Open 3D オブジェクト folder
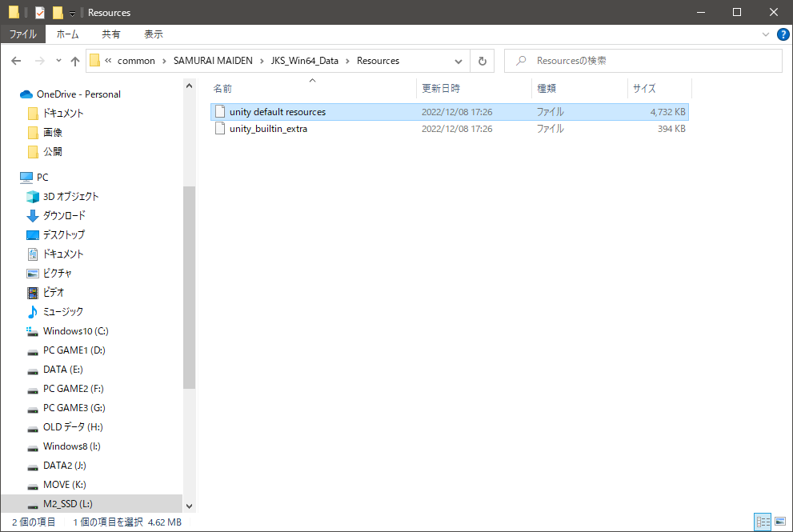This screenshot has width=793, height=532. [70, 196]
